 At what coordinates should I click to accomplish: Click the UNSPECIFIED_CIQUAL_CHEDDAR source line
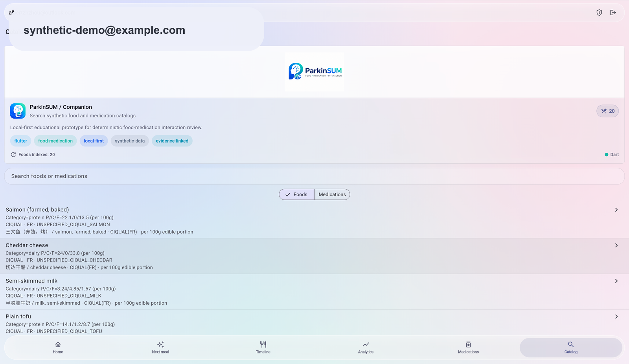(59, 260)
